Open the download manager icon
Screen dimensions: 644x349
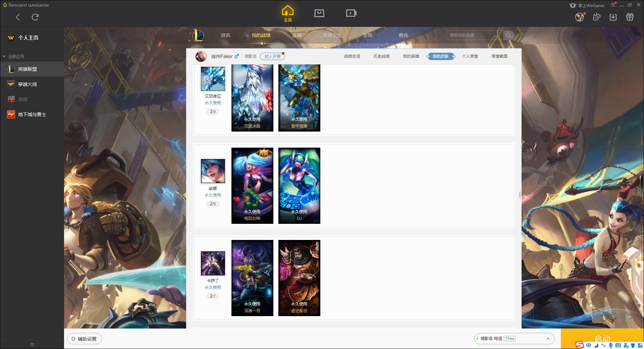tap(613, 17)
